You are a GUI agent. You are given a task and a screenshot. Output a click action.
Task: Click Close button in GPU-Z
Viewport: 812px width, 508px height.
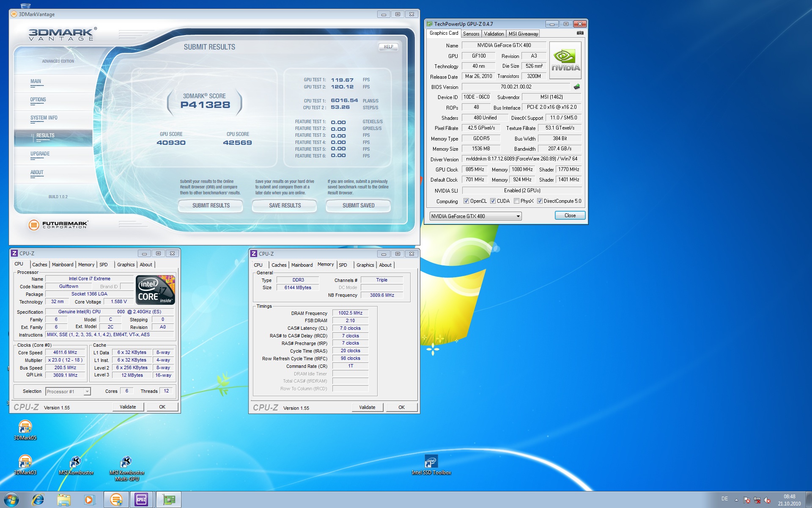(x=570, y=215)
